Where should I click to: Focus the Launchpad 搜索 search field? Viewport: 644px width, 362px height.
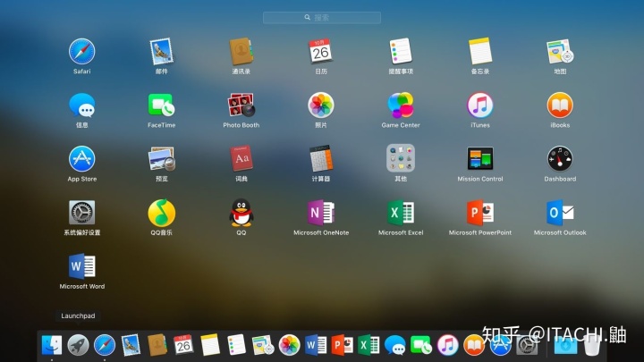[322, 18]
